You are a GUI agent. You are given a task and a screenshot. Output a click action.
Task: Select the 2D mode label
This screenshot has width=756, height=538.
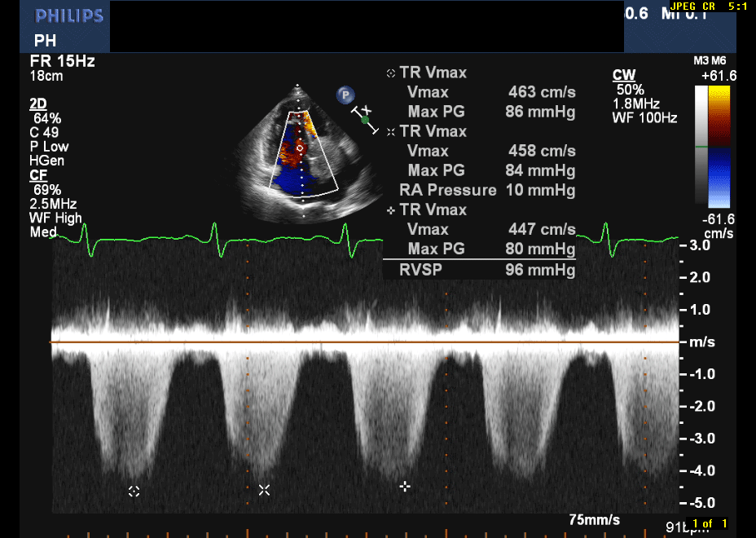[38, 104]
